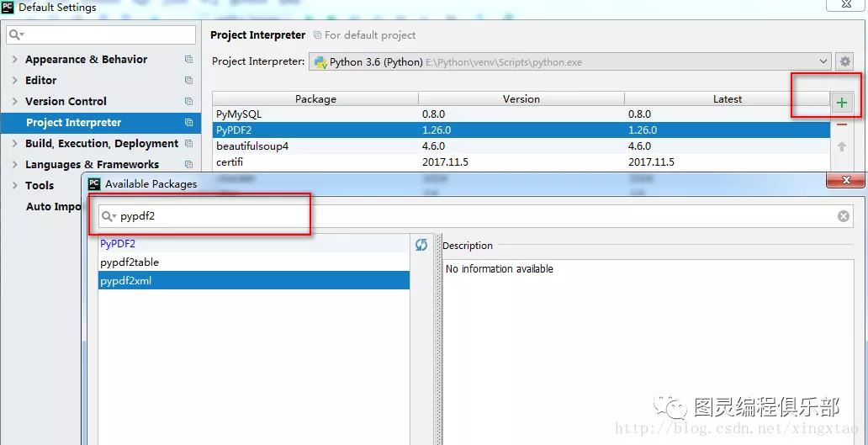The height and width of the screenshot is (445, 868).
Task: Select the PyPDF2 row in installed packages table
Action: [x=521, y=130]
